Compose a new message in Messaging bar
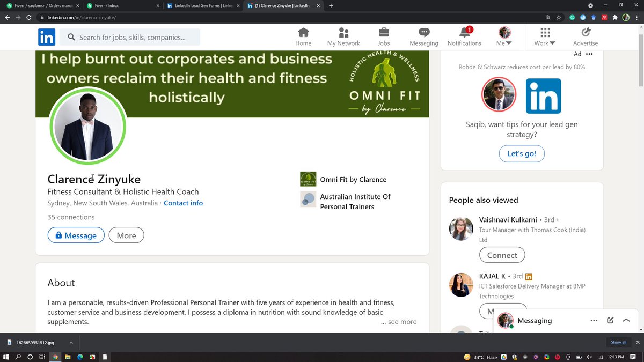 click(610, 320)
